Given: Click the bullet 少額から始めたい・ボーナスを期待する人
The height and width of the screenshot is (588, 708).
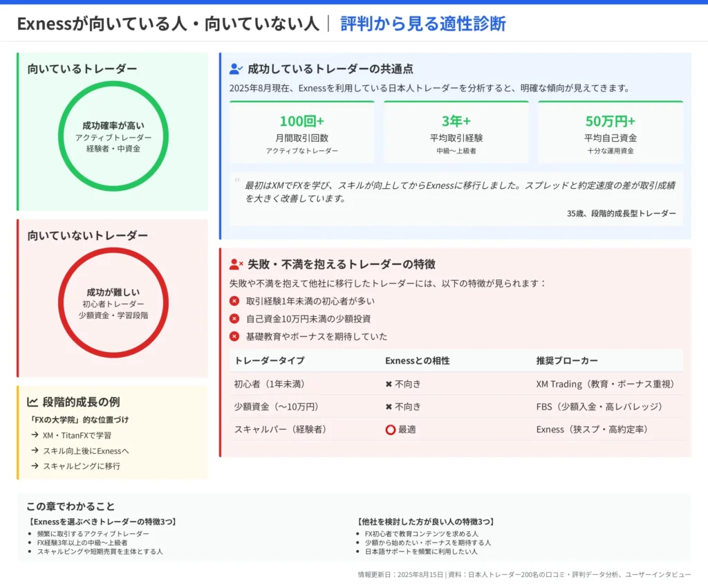Looking at the screenshot, I should pyautogui.click(x=427, y=542).
